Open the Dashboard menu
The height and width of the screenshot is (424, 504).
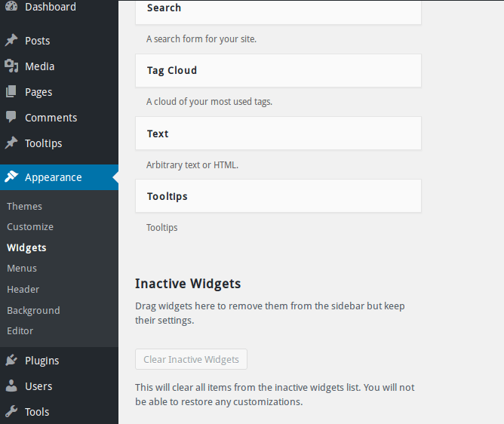pyautogui.click(x=51, y=7)
